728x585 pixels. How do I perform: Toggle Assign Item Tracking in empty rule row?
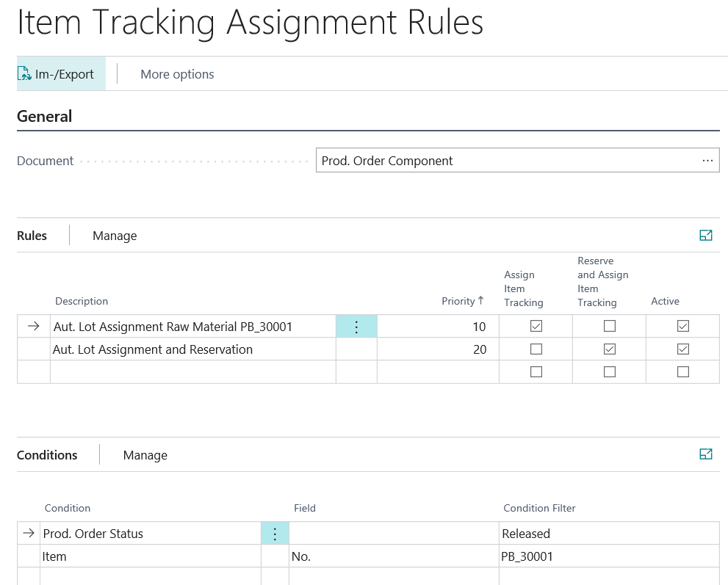(x=536, y=371)
